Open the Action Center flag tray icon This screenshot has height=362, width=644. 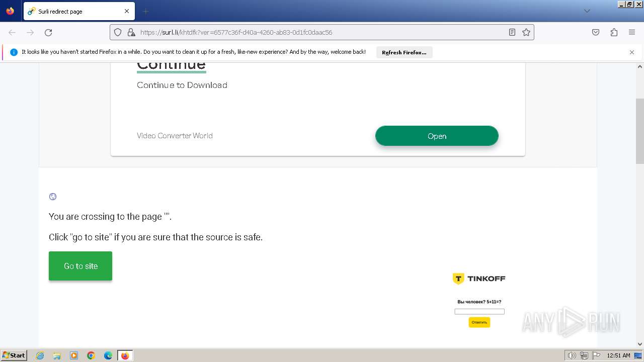(x=596, y=355)
